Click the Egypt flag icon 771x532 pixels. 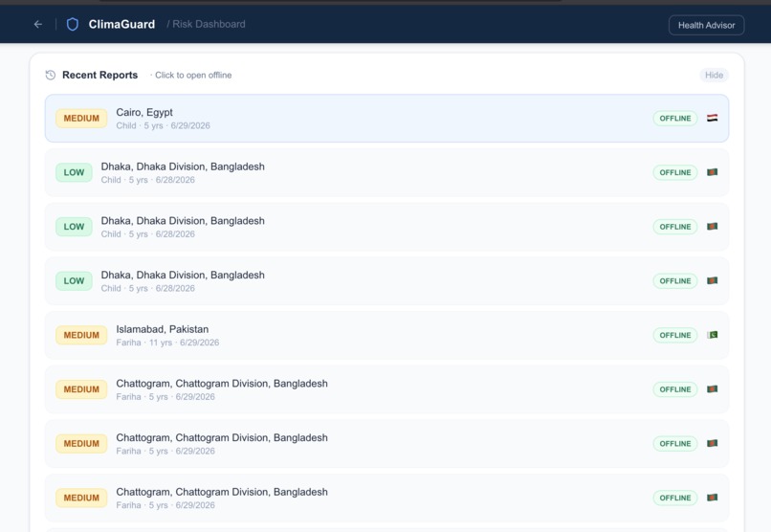point(712,118)
